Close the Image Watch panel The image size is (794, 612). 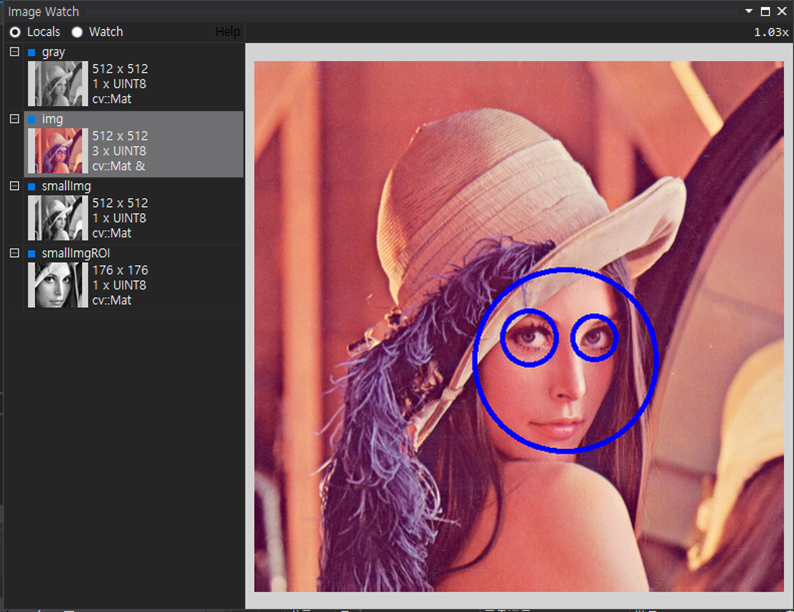point(782,11)
